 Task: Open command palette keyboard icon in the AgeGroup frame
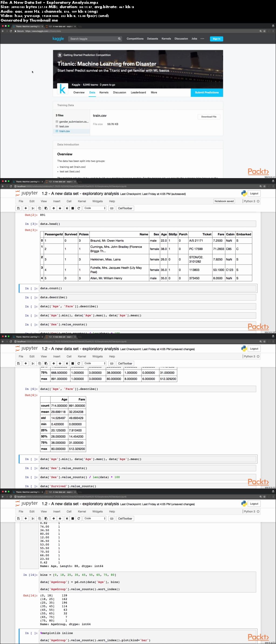point(112,518)
